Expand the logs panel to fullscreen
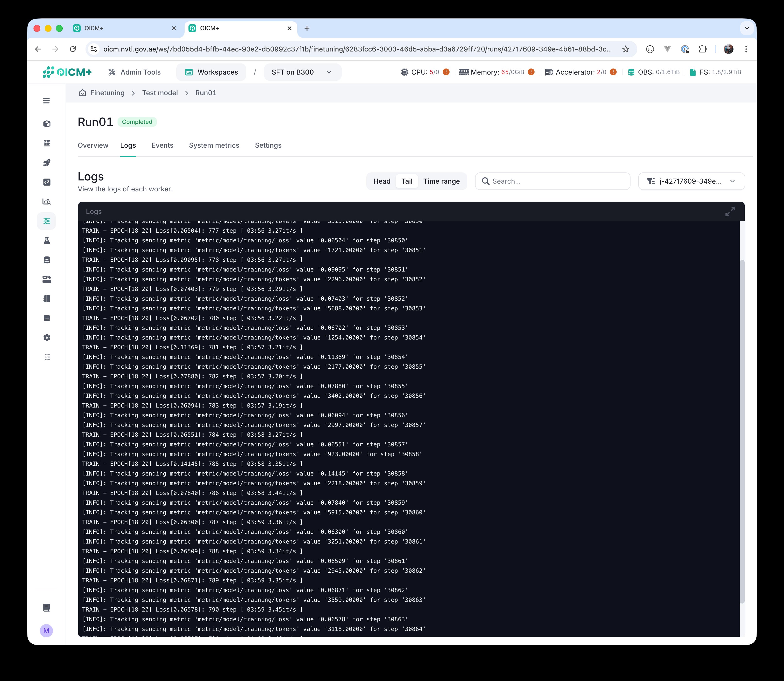The image size is (784, 681). click(x=730, y=212)
